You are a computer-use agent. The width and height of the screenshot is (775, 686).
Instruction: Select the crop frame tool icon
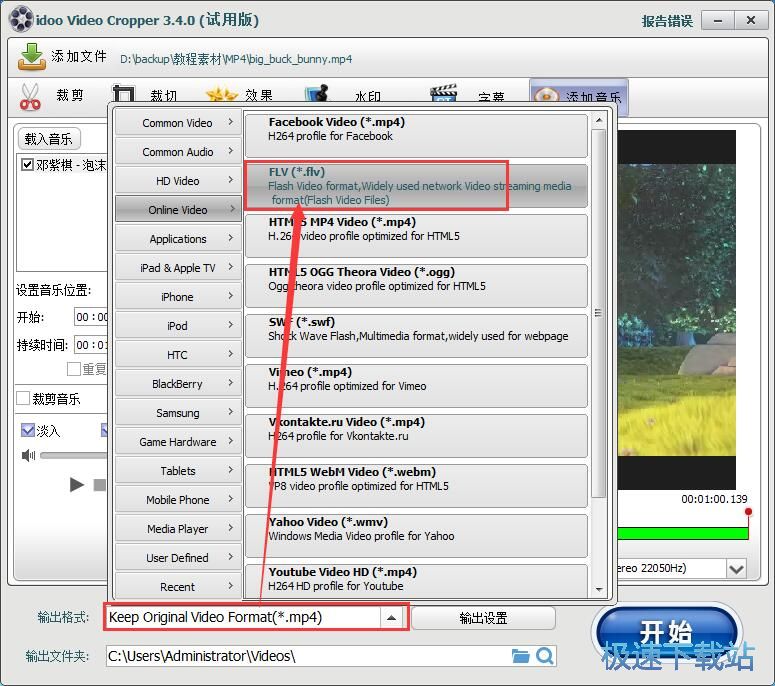(124, 93)
